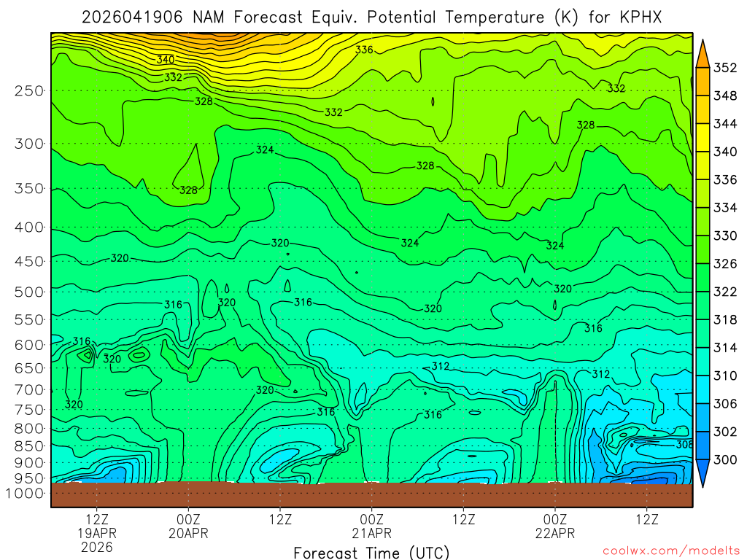Select the 310 value on the color scale
Image resolution: width=747 pixels, height=560 pixels.
725,376
